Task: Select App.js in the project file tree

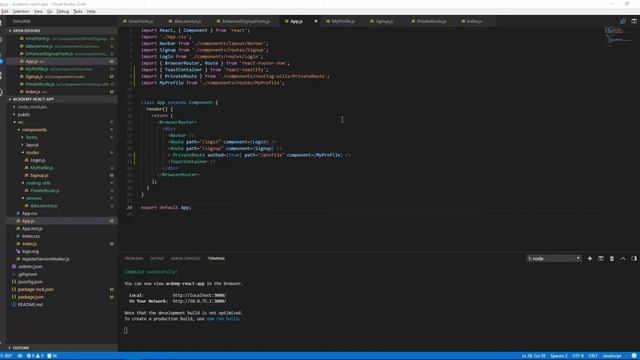Action: 28,221
